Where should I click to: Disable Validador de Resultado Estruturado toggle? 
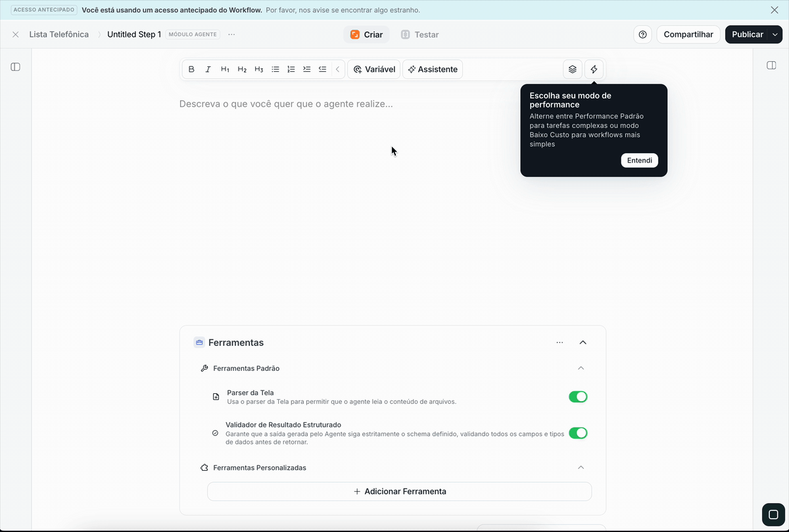pos(578,433)
